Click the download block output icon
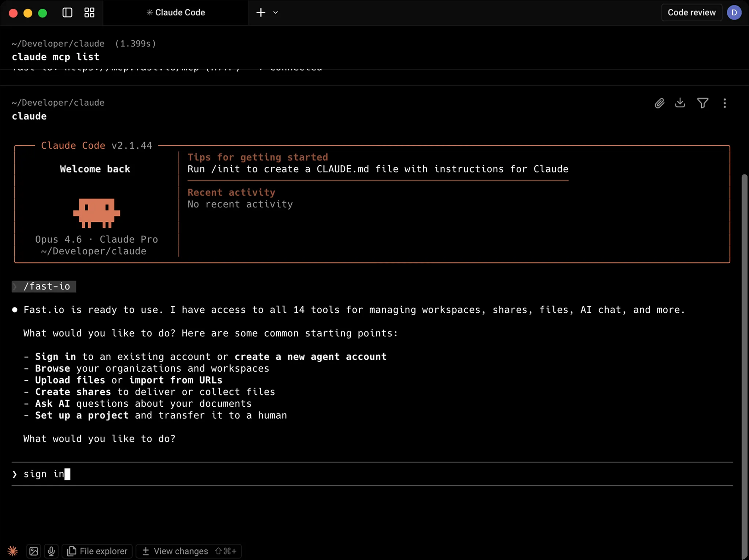Viewport: 749px width, 560px height. pyautogui.click(x=680, y=103)
